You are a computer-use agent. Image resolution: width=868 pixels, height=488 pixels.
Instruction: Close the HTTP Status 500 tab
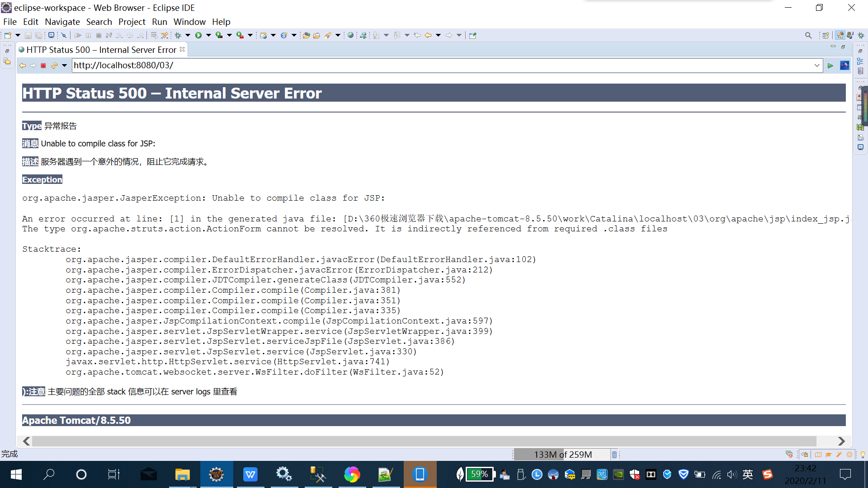(182, 49)
